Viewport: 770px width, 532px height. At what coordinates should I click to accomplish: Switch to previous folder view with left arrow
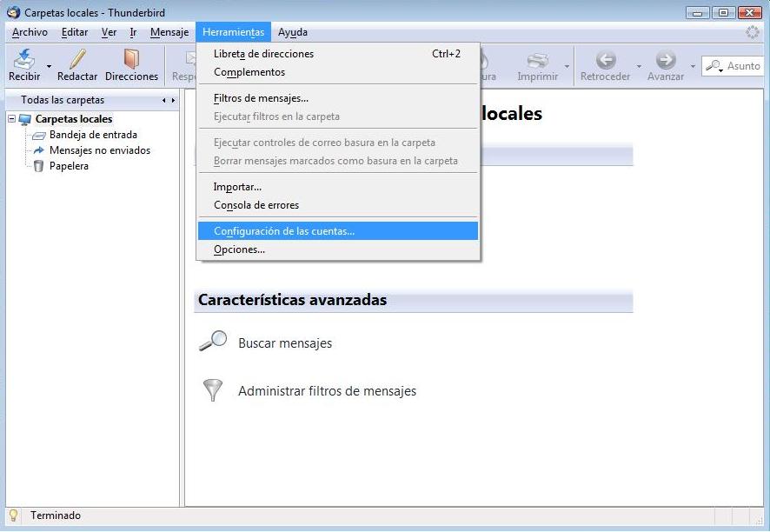pyautogui.click(x=163, y=101)
